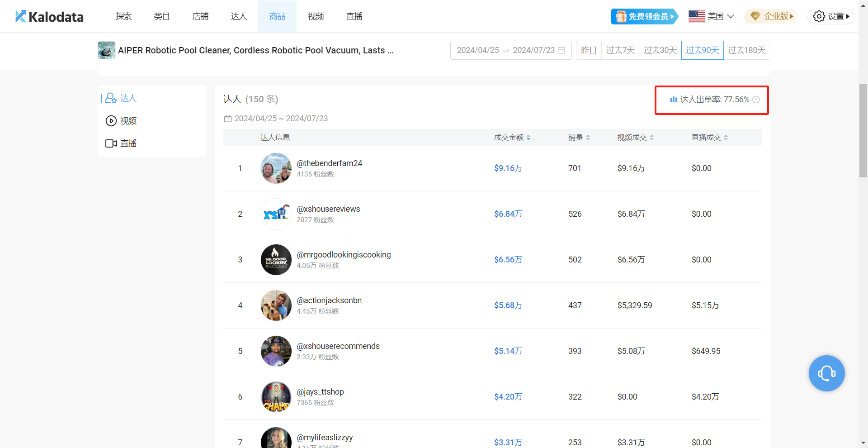The height and width of the screenshot is (448, 868).
Task: Open @thebenderfam24 profile avatar
Action: click(276, 168)
